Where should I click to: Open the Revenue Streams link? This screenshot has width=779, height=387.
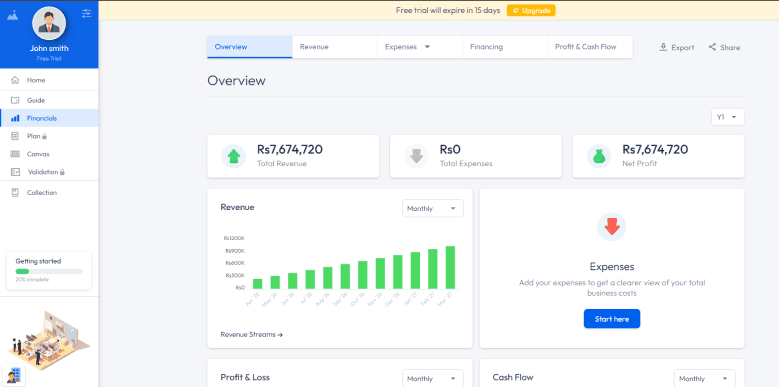coord(251,334)
